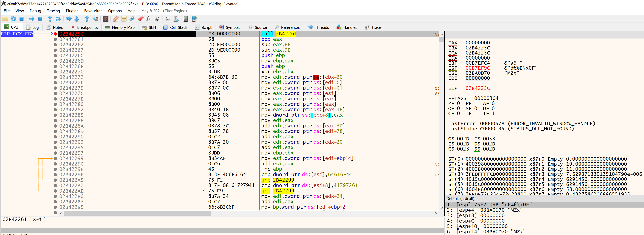Image resolution: width=644 pixels, height=235 pixels.
Task: Open the Patches bandage icon
Action: tap(115, 19)
